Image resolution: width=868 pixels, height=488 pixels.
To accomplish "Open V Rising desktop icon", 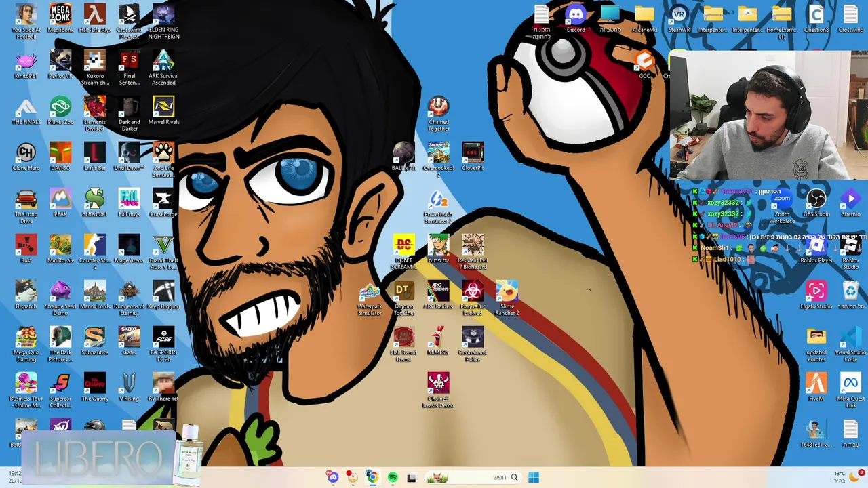I will 129,388.
